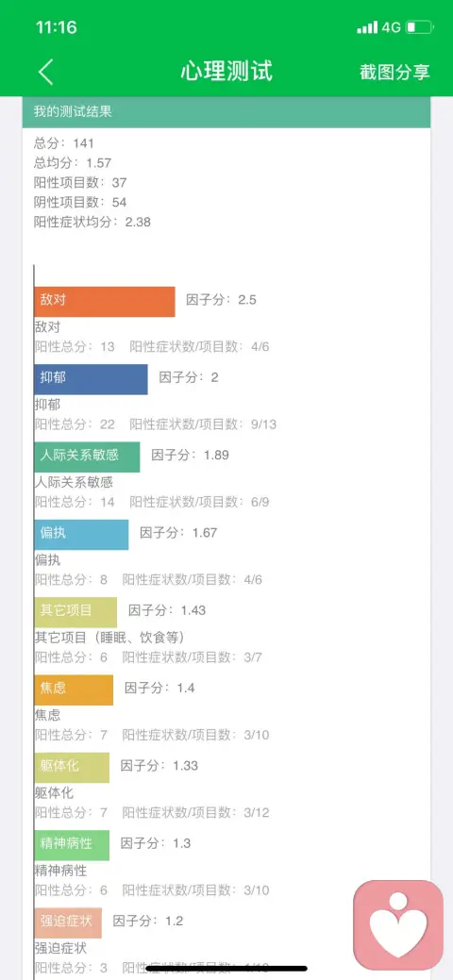Tap the pink heart floating icon
Viewport: 453px width, 980px height.
pyautogui.click(x=398, y=924)
